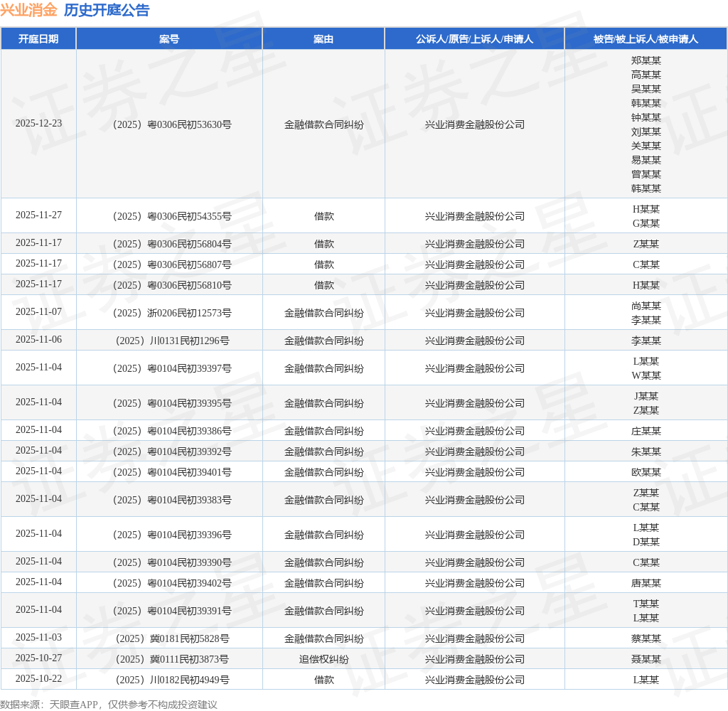Click case number （2025）粤0306民初53630号

[x=169, y=124]
